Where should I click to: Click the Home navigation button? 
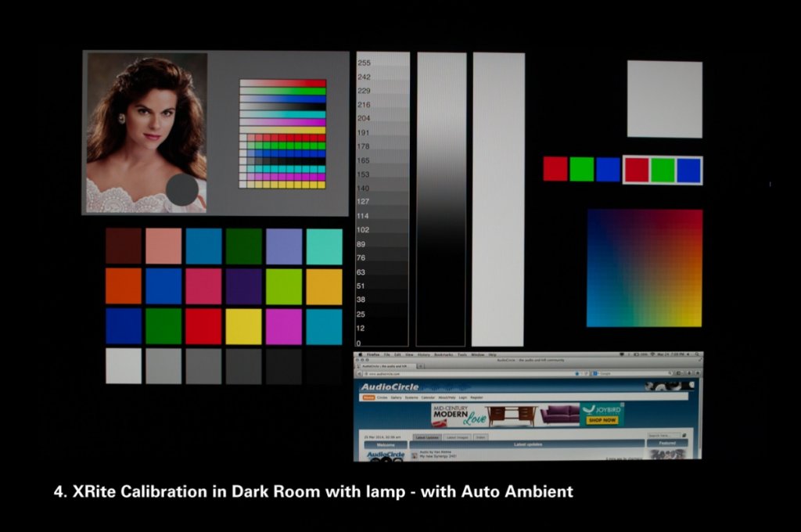coord(368,397)
